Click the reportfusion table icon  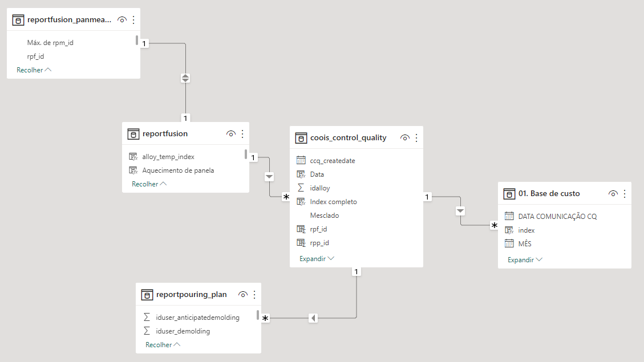coord(133,134)
